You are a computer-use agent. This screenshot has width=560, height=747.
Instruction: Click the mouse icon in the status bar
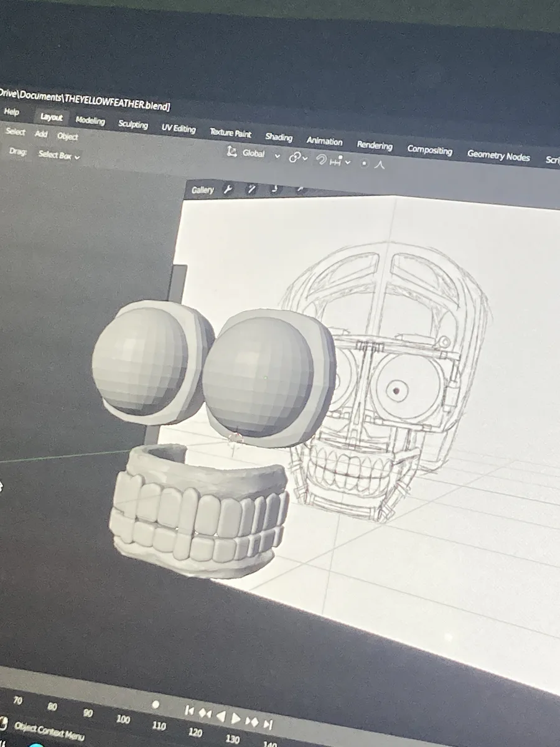4,723
